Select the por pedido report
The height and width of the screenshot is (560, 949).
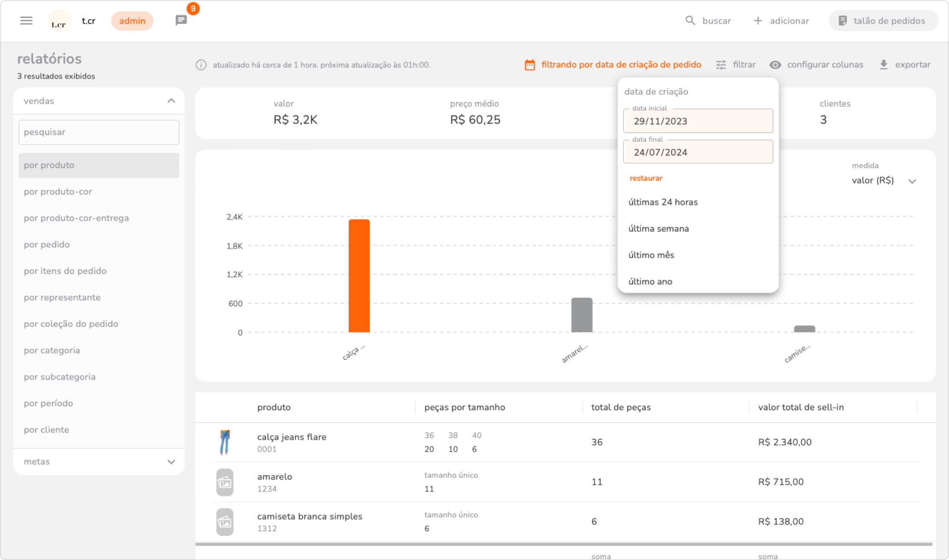pyautogui.click(x=47, y=245)
